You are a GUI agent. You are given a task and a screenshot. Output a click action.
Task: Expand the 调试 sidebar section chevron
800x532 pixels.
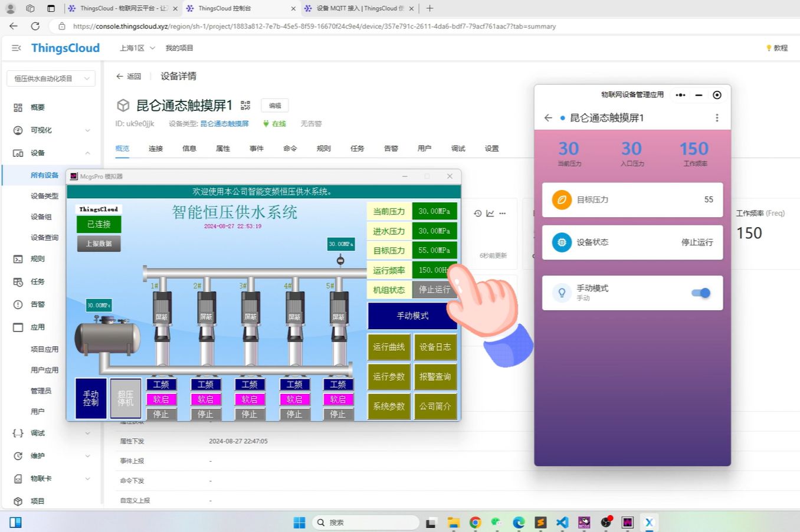coord(87,434)
